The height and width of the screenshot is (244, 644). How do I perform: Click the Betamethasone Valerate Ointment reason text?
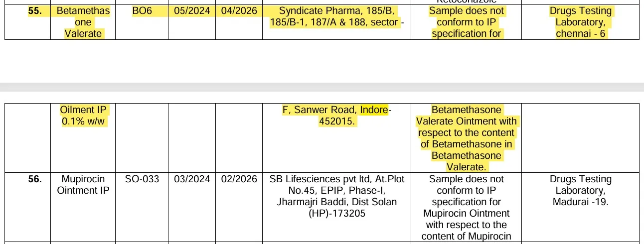466,138
